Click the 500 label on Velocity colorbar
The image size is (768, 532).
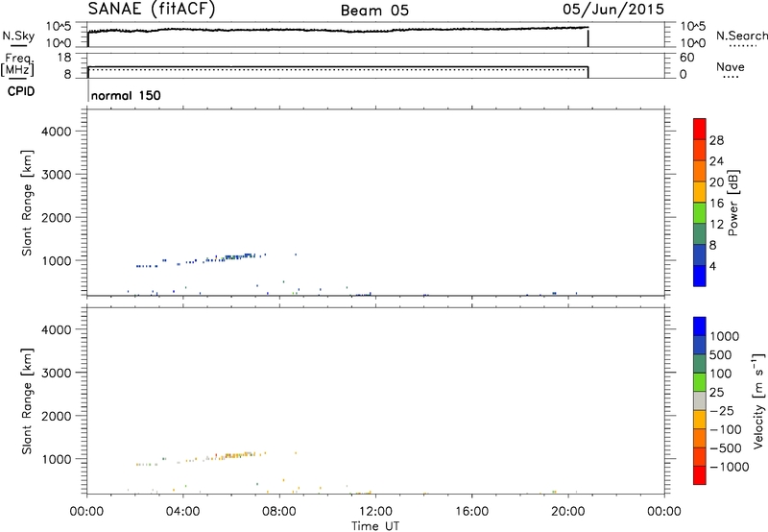coord(721,354)
